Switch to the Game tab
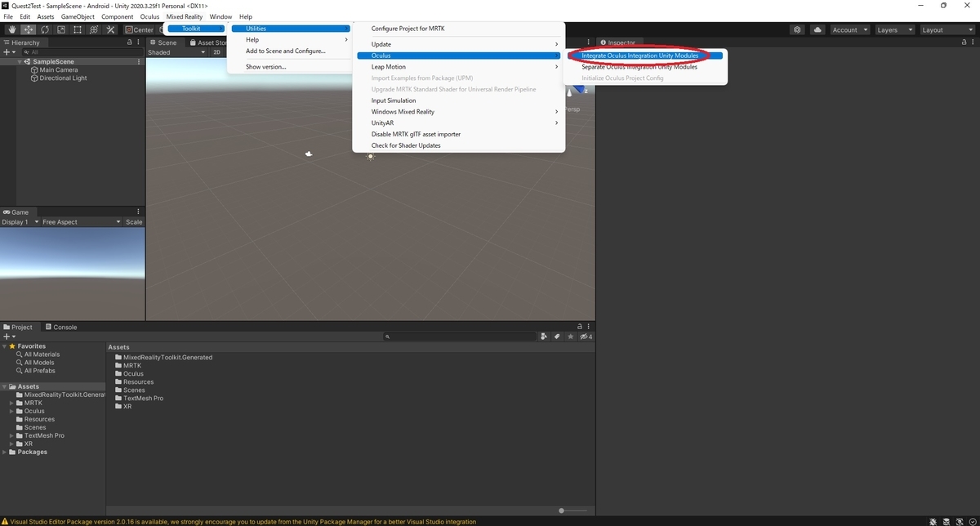This screenshot has height=526, width=980. (16, 212)
